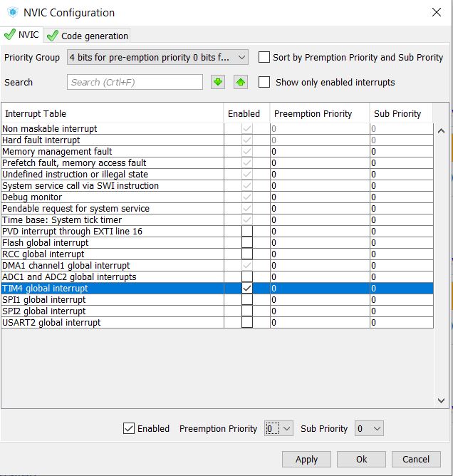Click Flash global interrupt sub priority cell
The height and width of the screenshot is (476, 453).
tap(402, 242)
